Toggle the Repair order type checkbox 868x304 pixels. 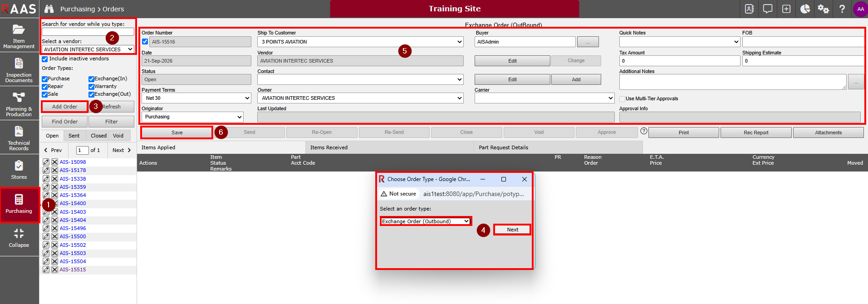pyautogui.click(x=45, y=87)
